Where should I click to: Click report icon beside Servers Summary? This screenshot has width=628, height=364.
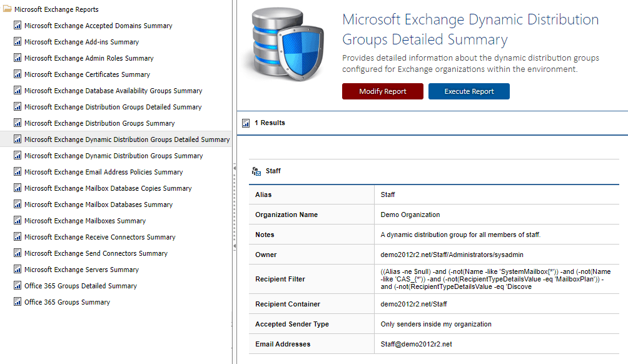coord(18,269)
